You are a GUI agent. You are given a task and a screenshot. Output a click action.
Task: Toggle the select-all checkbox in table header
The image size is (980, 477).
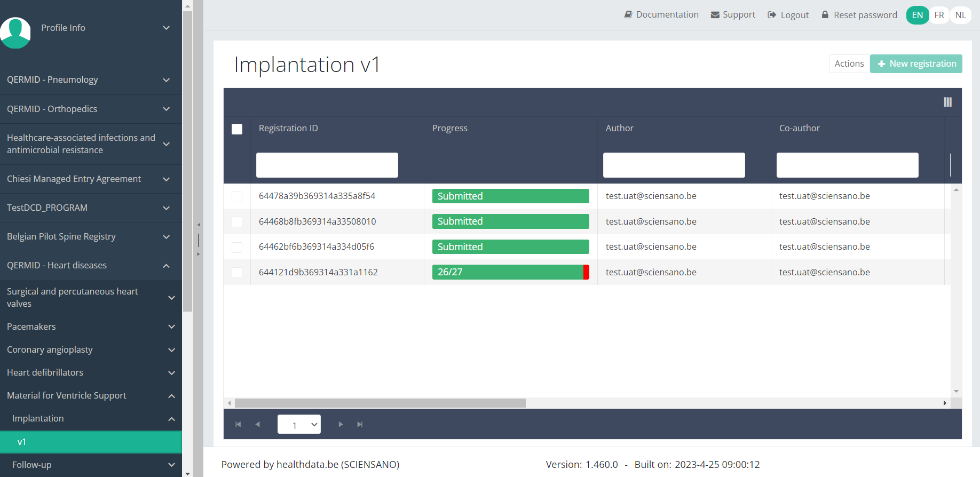pyautogui.click(x=237, y=129)
